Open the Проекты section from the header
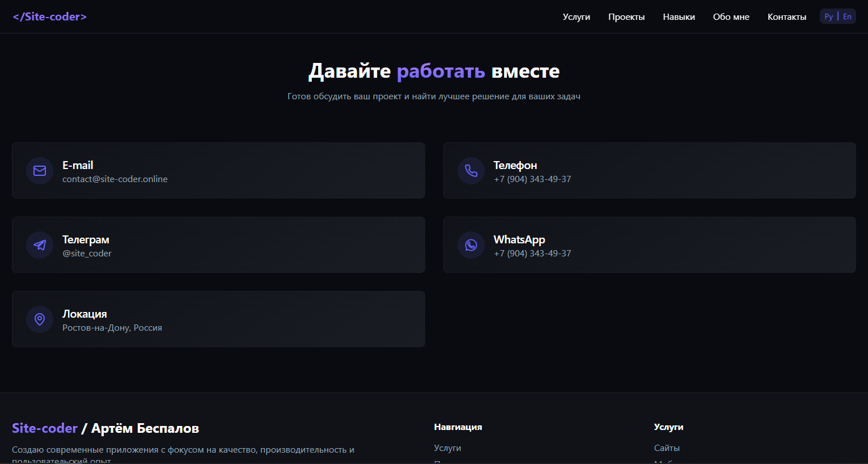This screenshot has width=868, height=464. (626, 17)
